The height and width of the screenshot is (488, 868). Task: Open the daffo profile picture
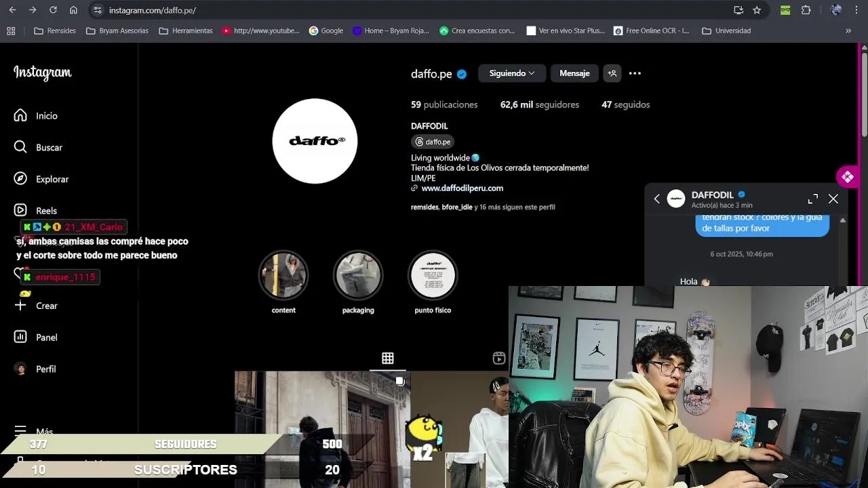tap(315, 141)
